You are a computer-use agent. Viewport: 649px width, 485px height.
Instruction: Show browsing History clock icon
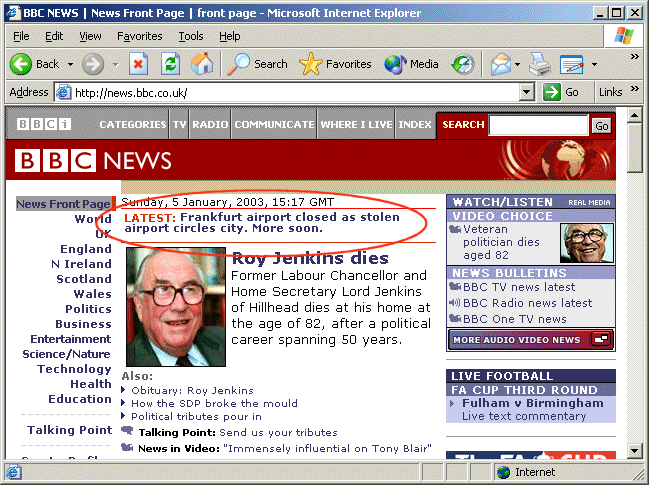(463, 64)
